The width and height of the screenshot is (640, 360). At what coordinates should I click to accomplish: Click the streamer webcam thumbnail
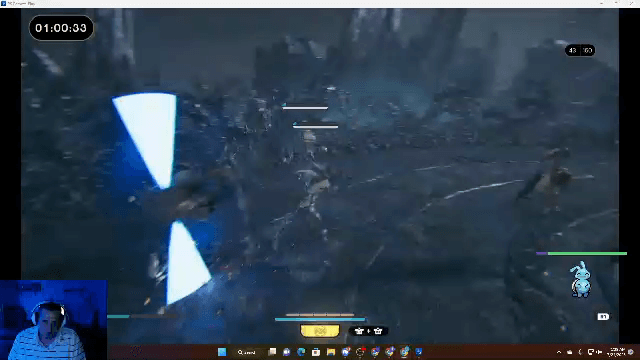(x=53, y=320)
